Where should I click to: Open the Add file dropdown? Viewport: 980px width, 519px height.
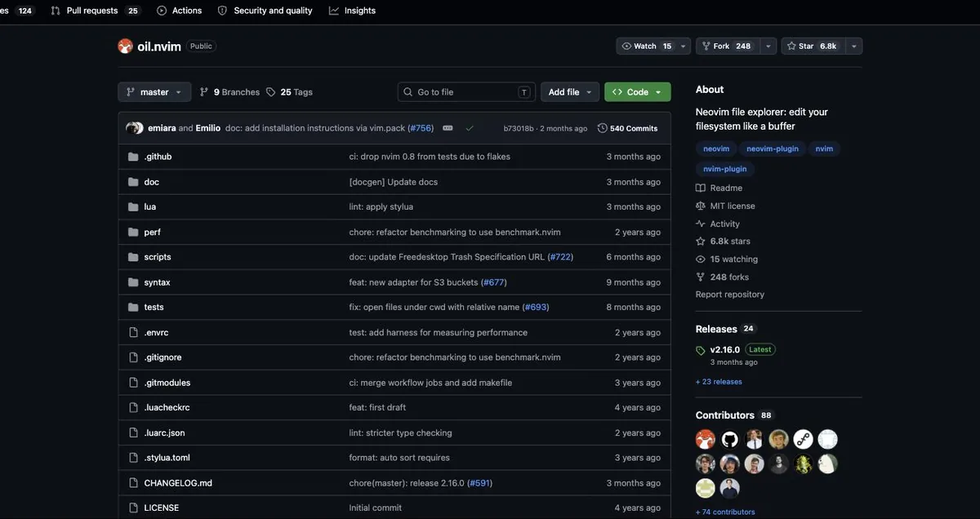[570, 92]
